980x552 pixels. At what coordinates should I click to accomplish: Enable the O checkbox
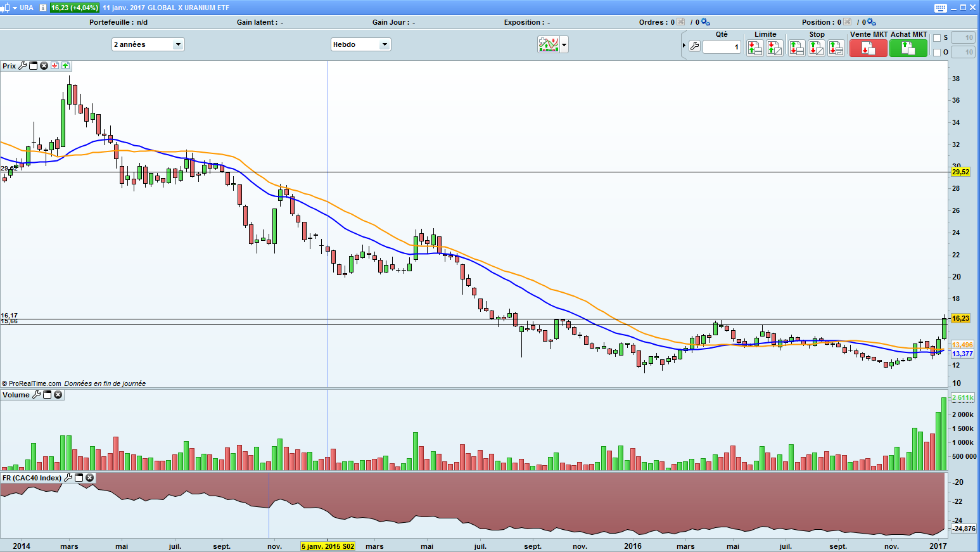[x=937, y=53]
